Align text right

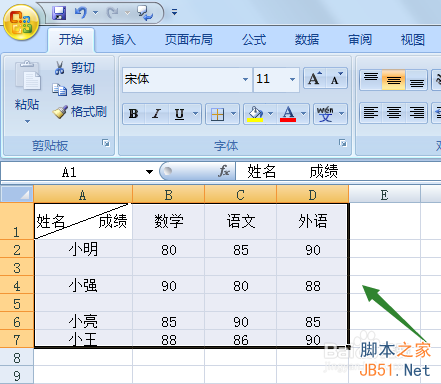point(417,113)
